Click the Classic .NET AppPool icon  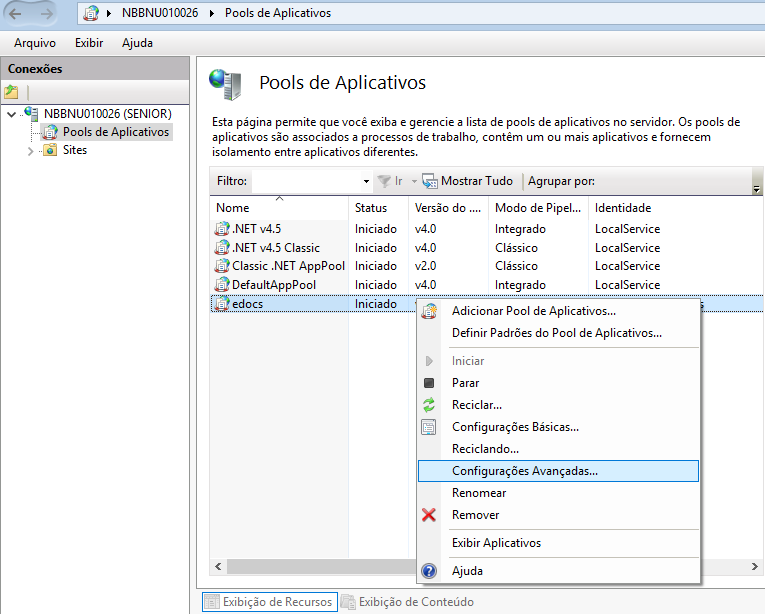(x=222, y=266)
